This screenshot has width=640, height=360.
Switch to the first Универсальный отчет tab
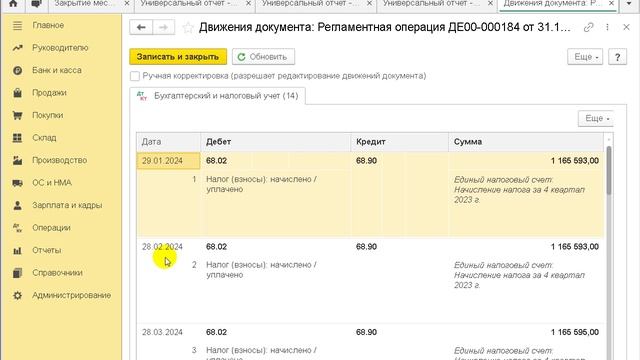(x=189, y=4)
